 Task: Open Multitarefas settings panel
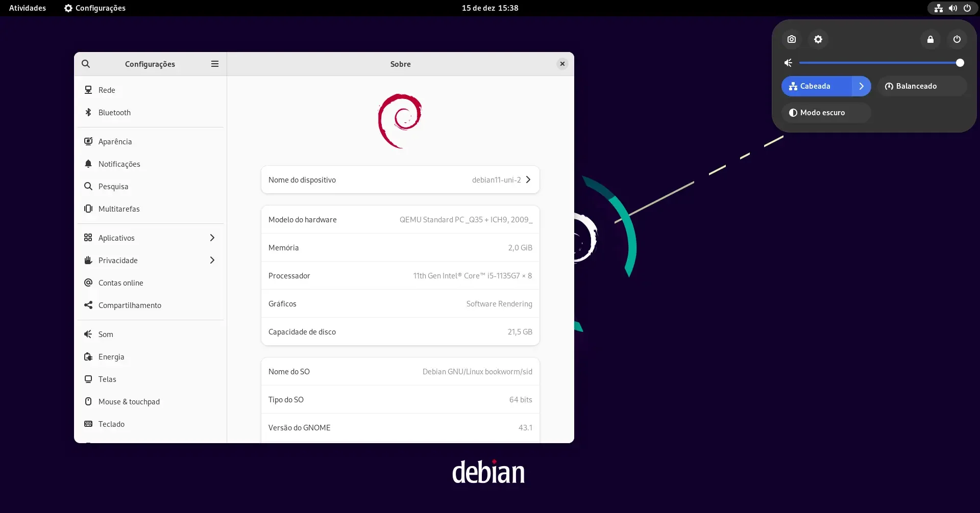pos(151,209)
